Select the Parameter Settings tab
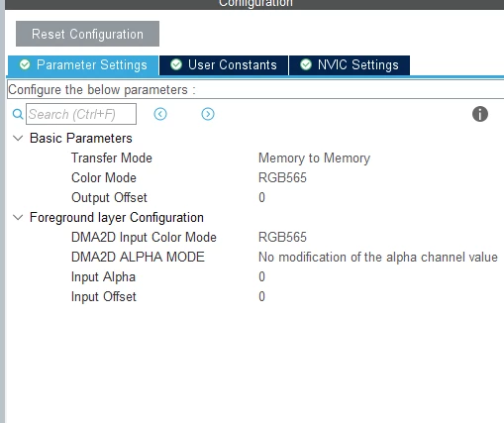Image resolution: width=504 pixels, height=423 pixels. (83, 65)
